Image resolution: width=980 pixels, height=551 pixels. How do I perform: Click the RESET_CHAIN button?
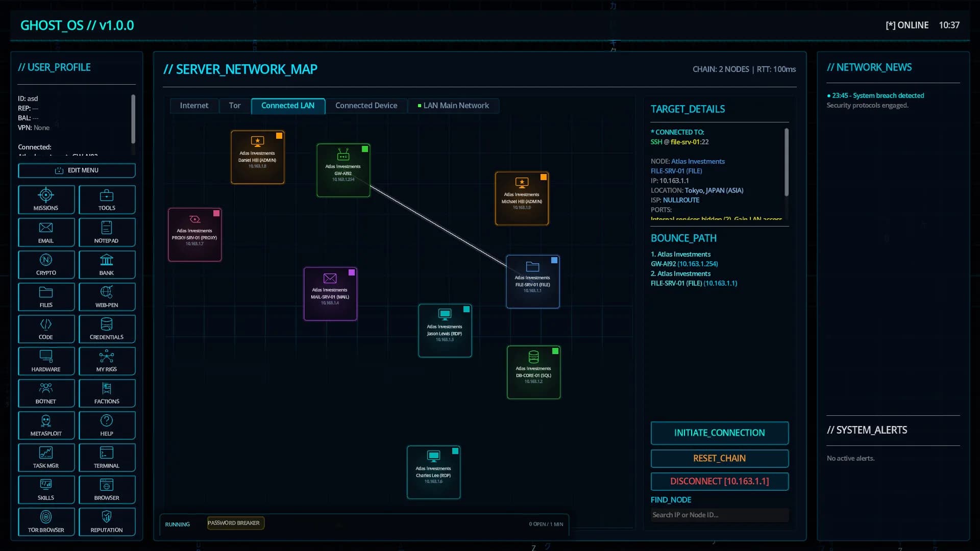(720, 459)
